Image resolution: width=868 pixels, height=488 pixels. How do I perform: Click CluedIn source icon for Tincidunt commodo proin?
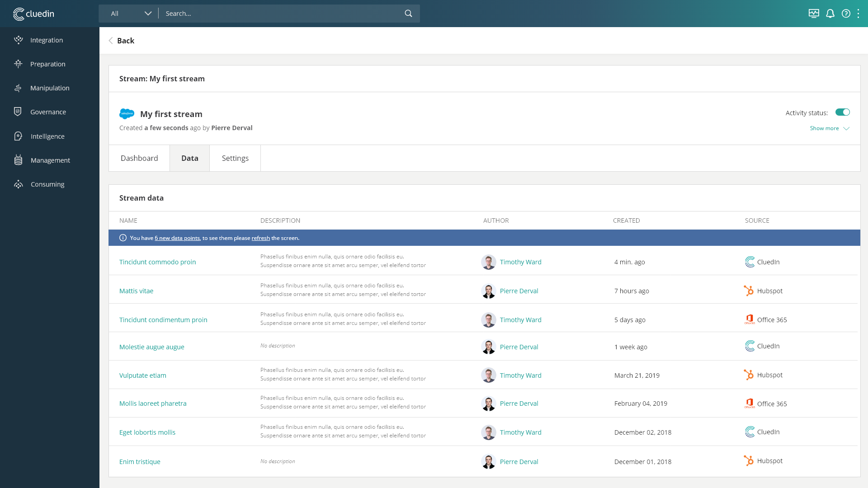tap(750, 262)
